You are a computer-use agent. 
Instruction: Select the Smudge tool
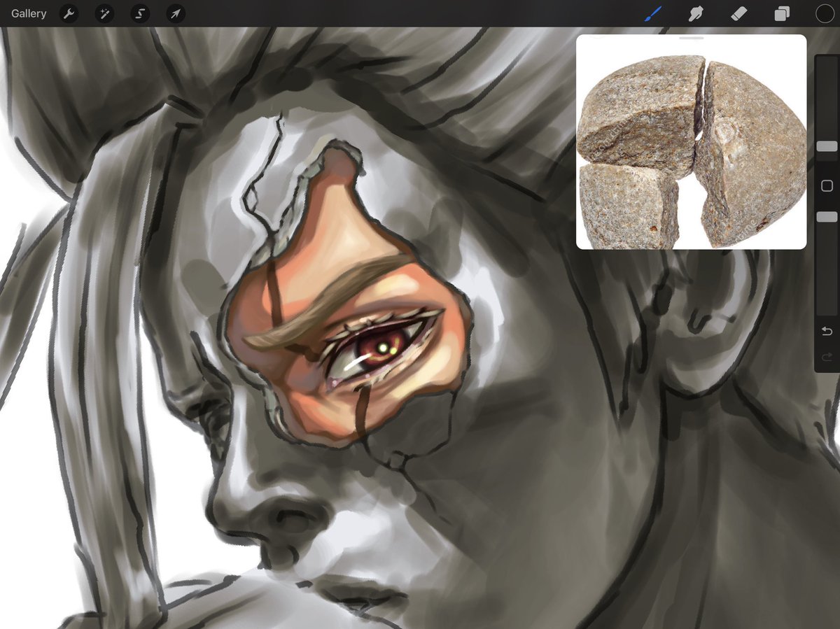696,13
